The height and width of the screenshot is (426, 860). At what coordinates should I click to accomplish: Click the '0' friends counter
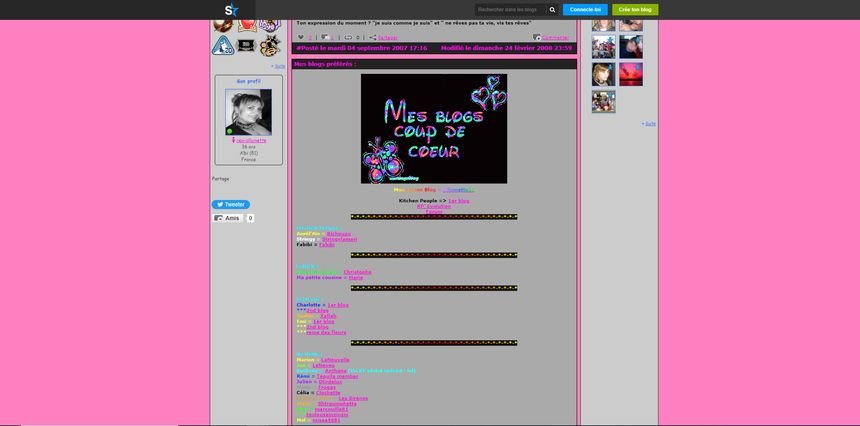(250, 218)
